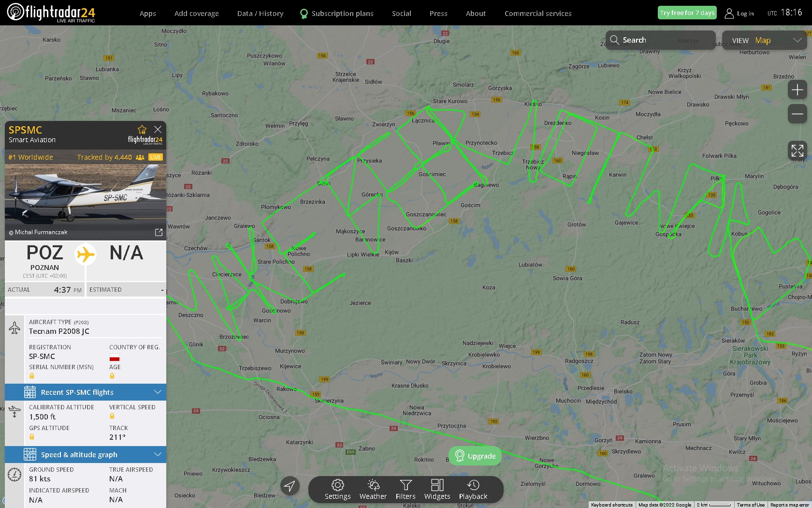812x508 pixels.
Task: Open the Weather overlay options
Action: [373, 489]
